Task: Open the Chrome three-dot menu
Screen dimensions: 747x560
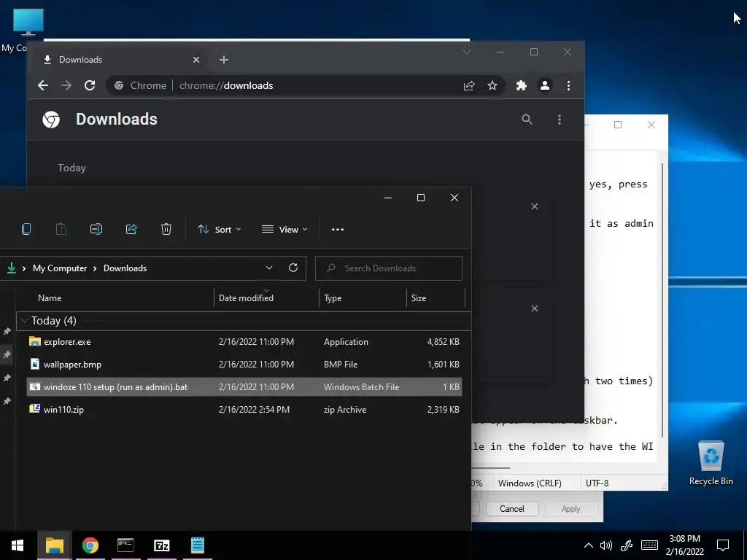Action: pos(568,86)
